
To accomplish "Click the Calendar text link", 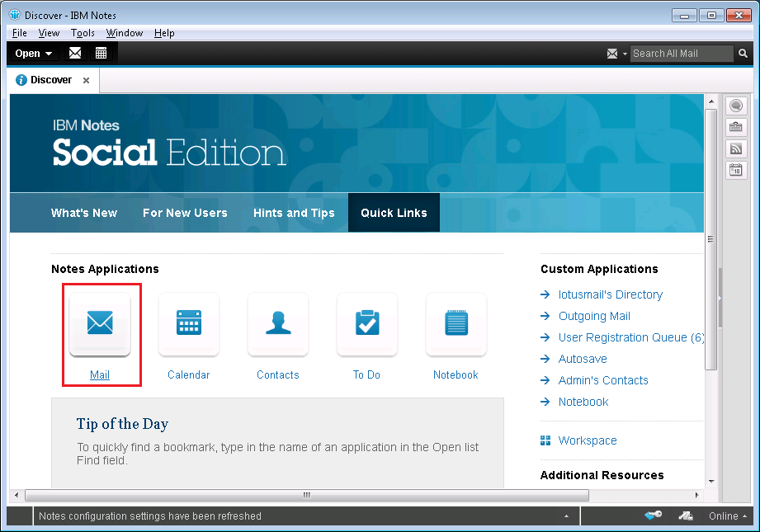I will (x=189, y=374).
